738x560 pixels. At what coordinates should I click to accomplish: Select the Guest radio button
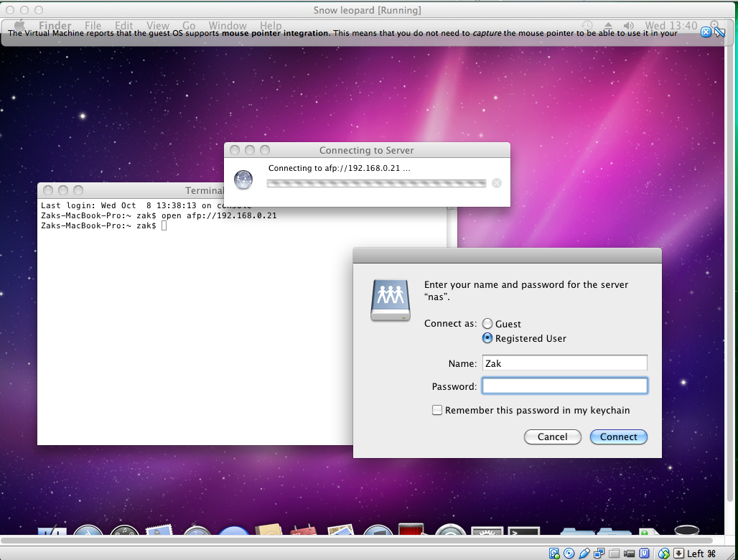click(487, 324)
